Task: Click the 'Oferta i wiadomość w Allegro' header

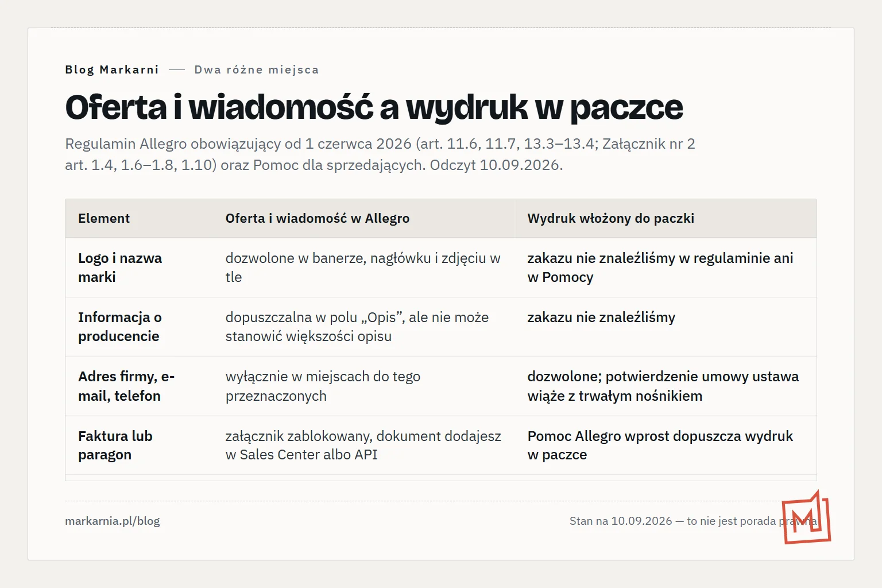Action: (318, 218)
